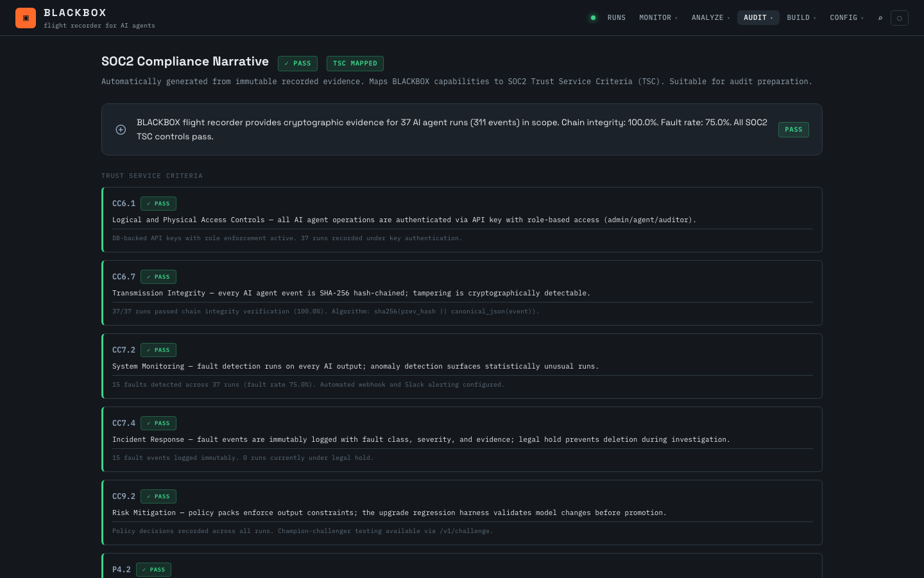Image resolution: width=924 pixels, height=578 pixels.
Task: Click '37/37 runs passed chain integrity' evidence
Action: pos(326,311)
